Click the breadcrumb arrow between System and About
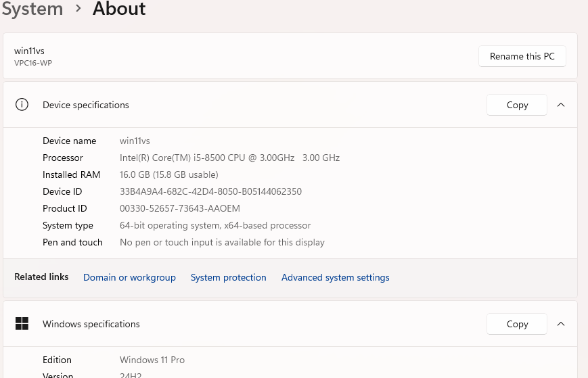 [78, 8]
